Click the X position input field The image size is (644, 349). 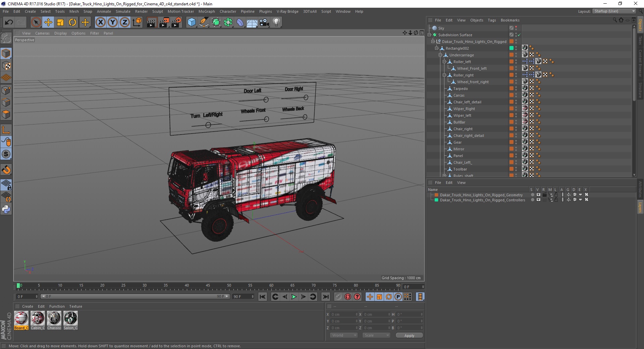[x=344, y=314]
